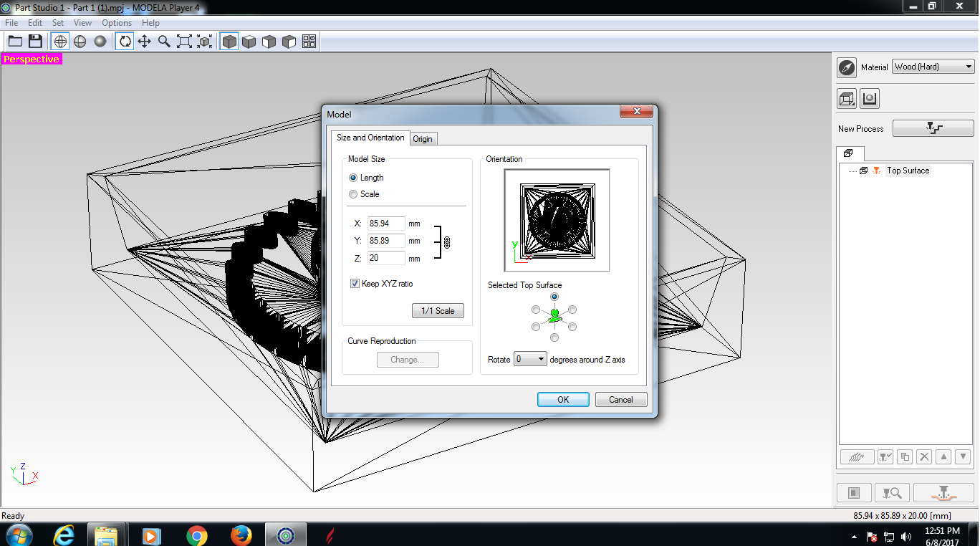Select the Size and Orientation tab
Image resolution: width=980 pixels, height=546 pixels.
coord(370,138)
